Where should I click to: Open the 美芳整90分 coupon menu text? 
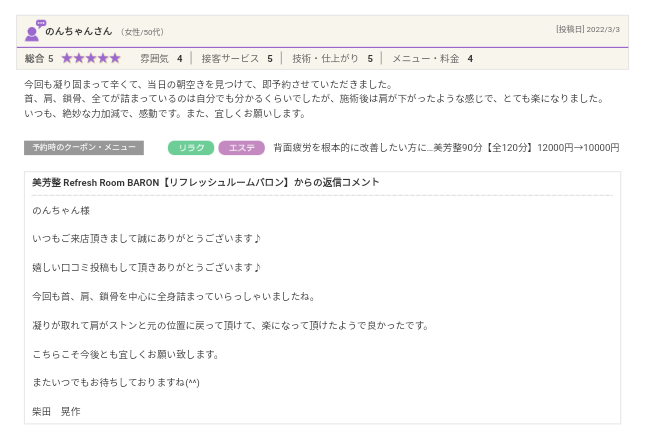pos(446,148)
